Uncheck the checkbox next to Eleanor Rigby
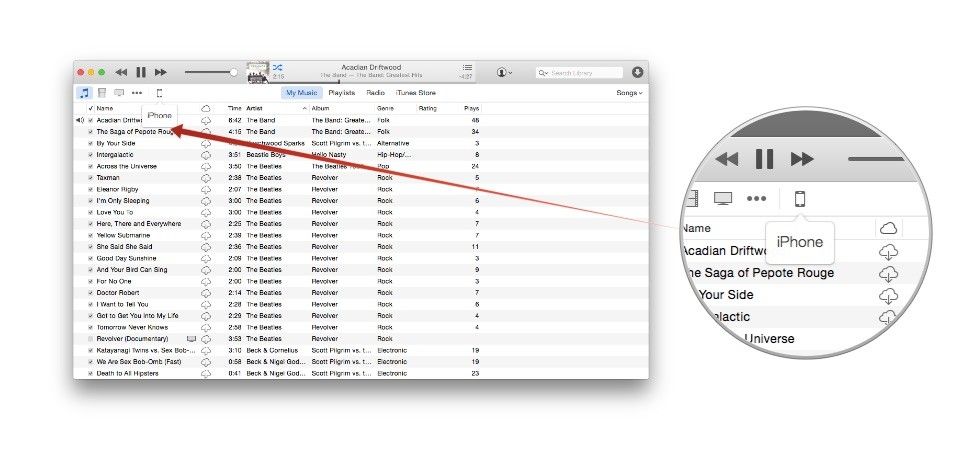978x465 pixels. pos(91,189)
